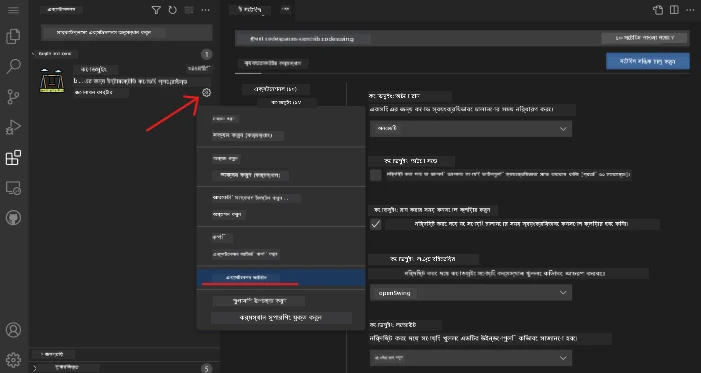
Task: Open editor more actions ellipsis
Action: point(690,10)
